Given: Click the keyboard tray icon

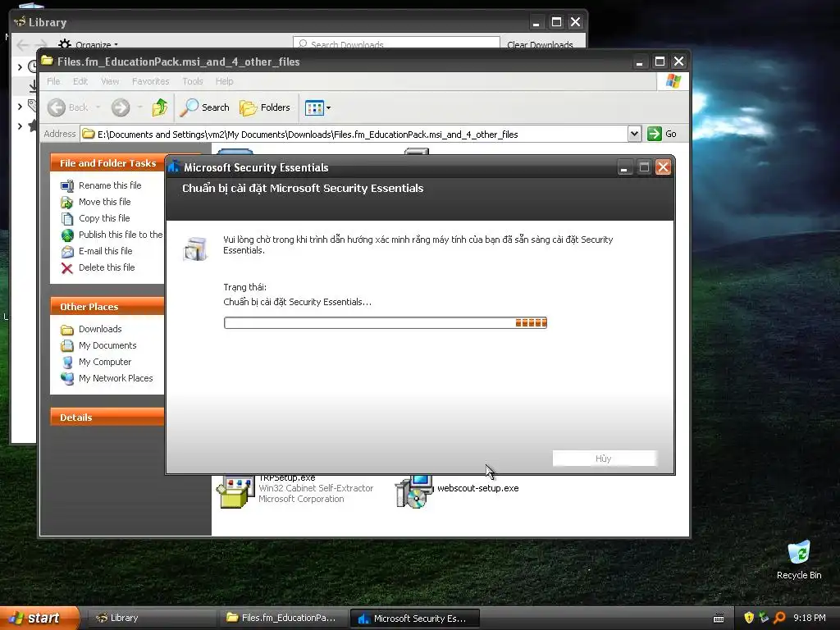Looking at the screenshot, I should pyautogui.click(x=719, y=619).
